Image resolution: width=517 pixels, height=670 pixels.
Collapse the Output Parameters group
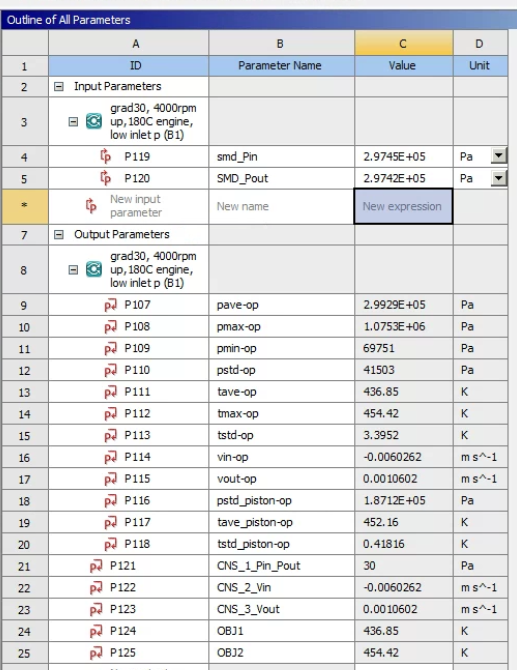tap(59, 235)
